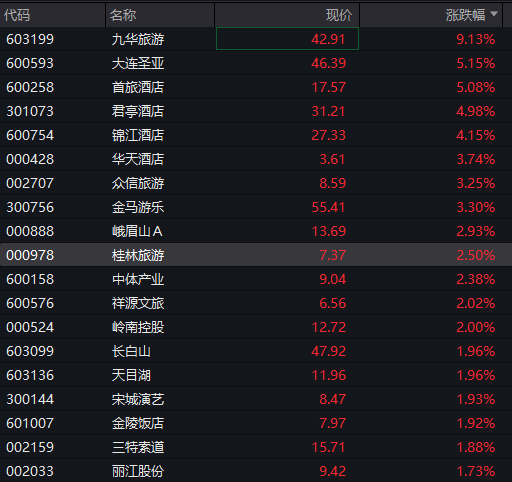This screenshot has height=482, width=512.
Task: Select stock code 600754
Action: (x=30, y=135)
